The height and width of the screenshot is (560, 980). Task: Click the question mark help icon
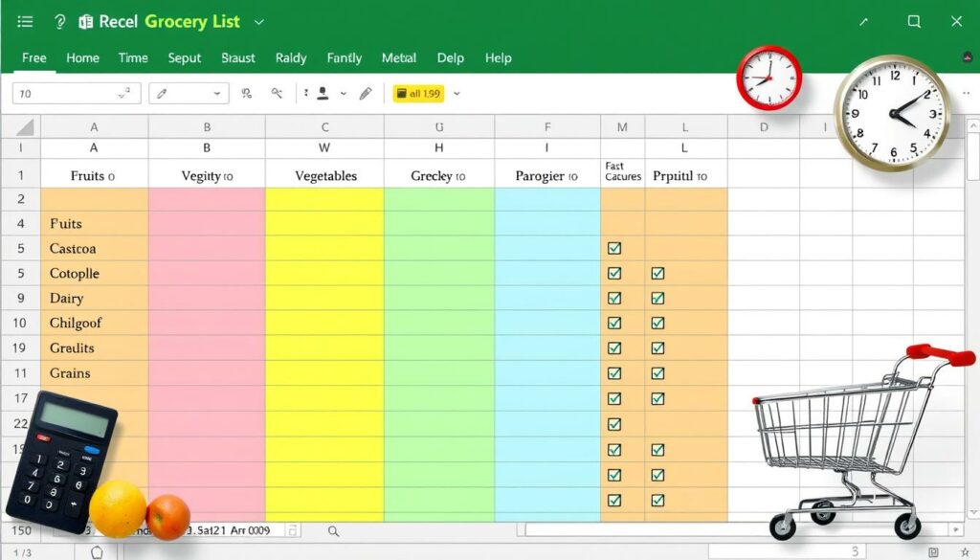[60, 22]
